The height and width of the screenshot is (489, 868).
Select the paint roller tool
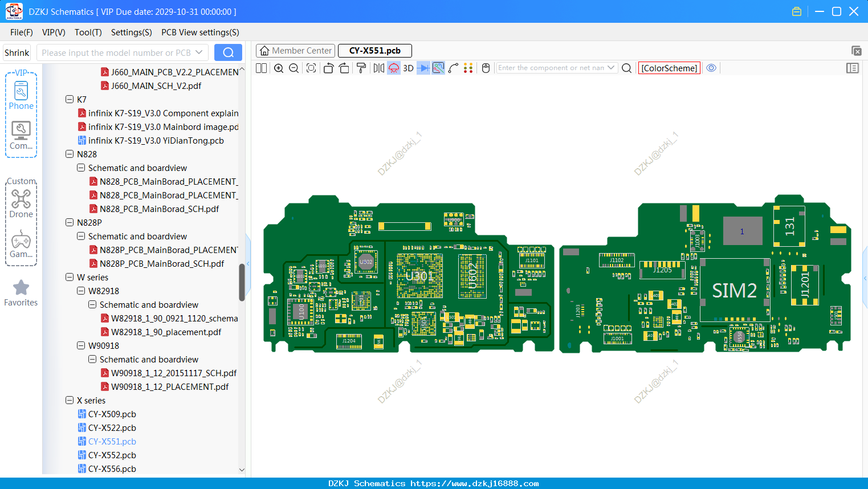tap(361, 68)
